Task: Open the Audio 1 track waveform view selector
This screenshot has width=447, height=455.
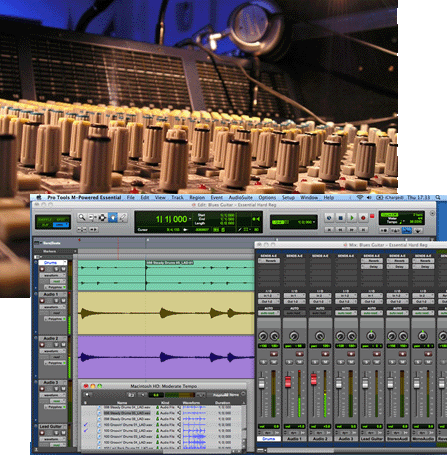Action: tap(53, 307)
